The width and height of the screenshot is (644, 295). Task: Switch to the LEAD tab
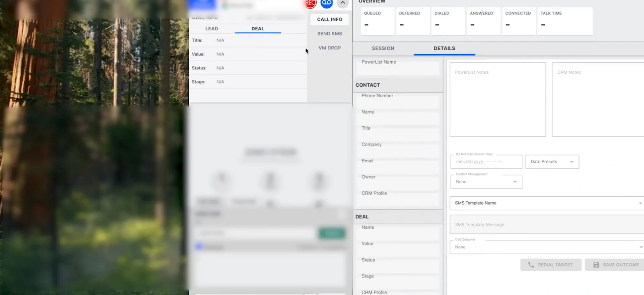[x=212, y=29]
